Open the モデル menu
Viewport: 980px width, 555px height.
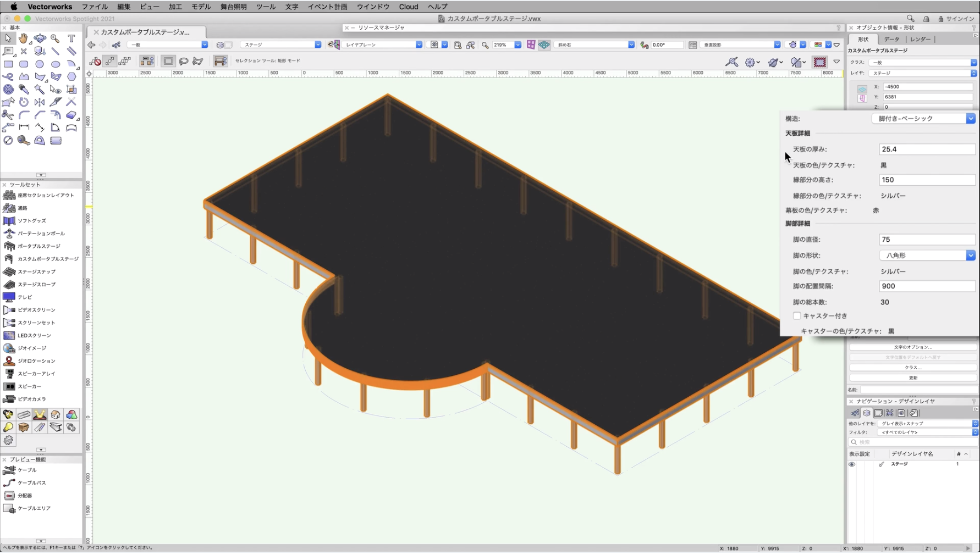tap(201, 7)
